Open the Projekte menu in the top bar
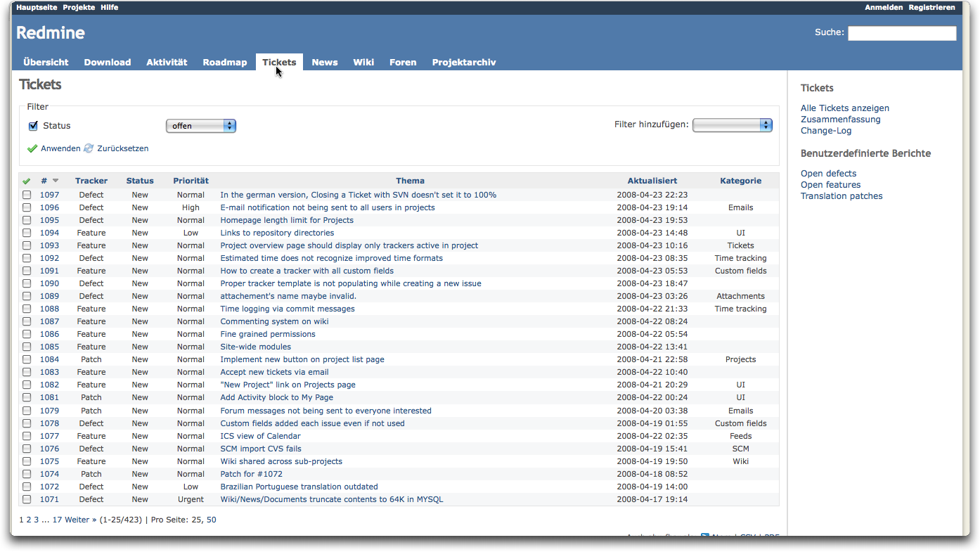 pyautogui.click(x=78, y=7)
